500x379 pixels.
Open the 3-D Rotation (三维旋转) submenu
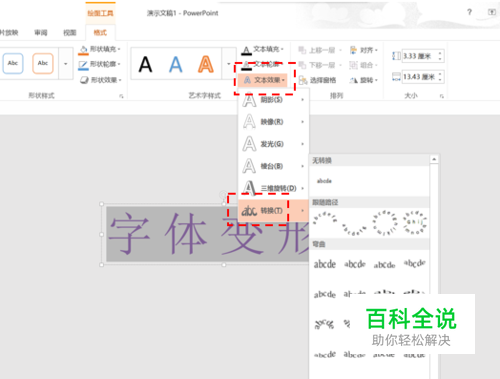(273, 188)
